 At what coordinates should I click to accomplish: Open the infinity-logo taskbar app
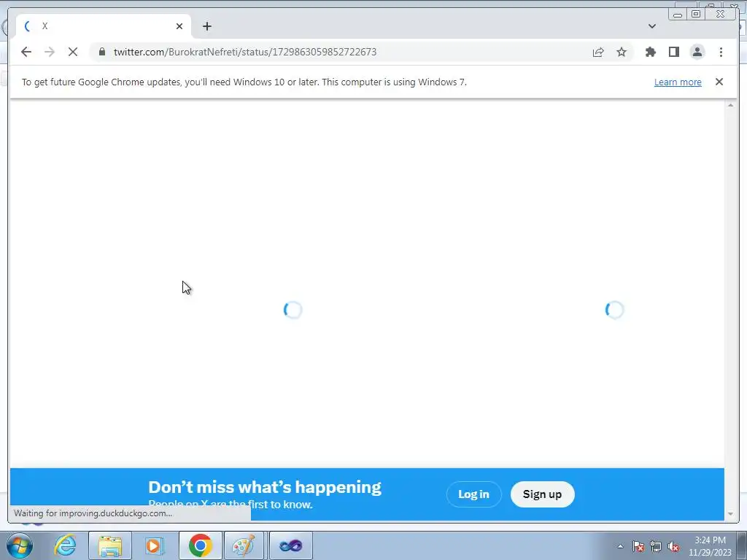[x=290, y=545]
